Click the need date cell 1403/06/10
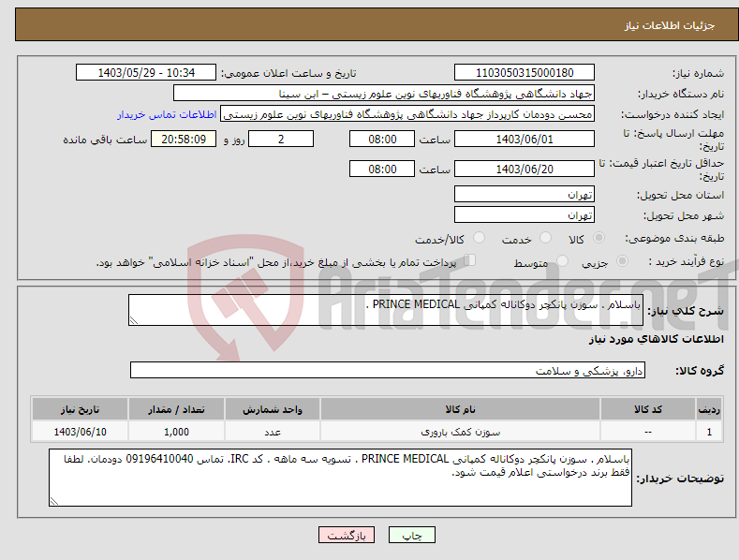The image size is (739, 560). 81,432
